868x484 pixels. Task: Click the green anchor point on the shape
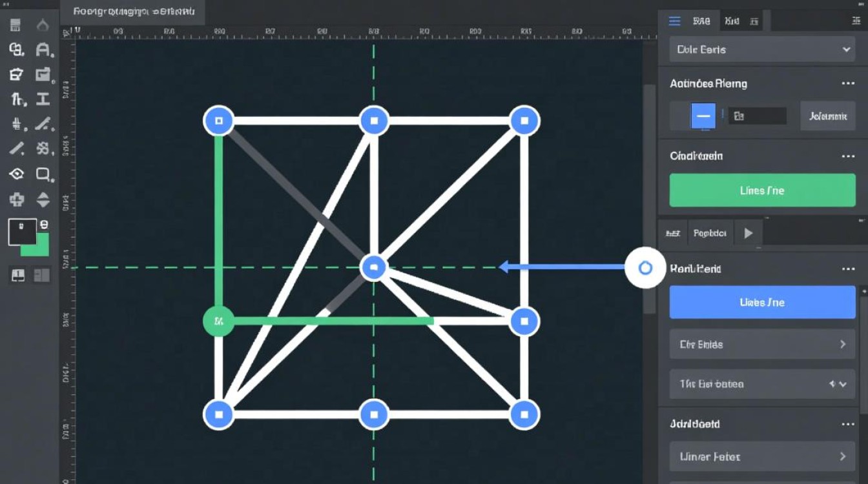point(219,321)
